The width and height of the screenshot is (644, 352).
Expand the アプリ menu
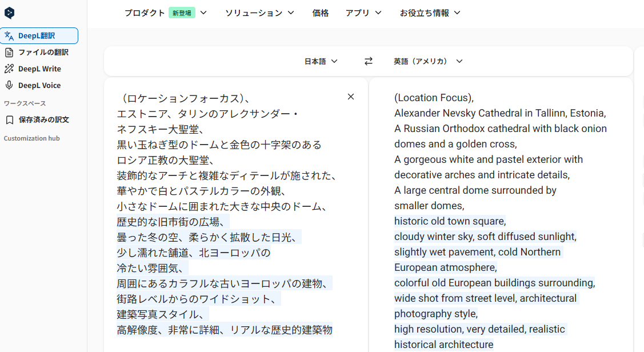click(x=363, y=13)
